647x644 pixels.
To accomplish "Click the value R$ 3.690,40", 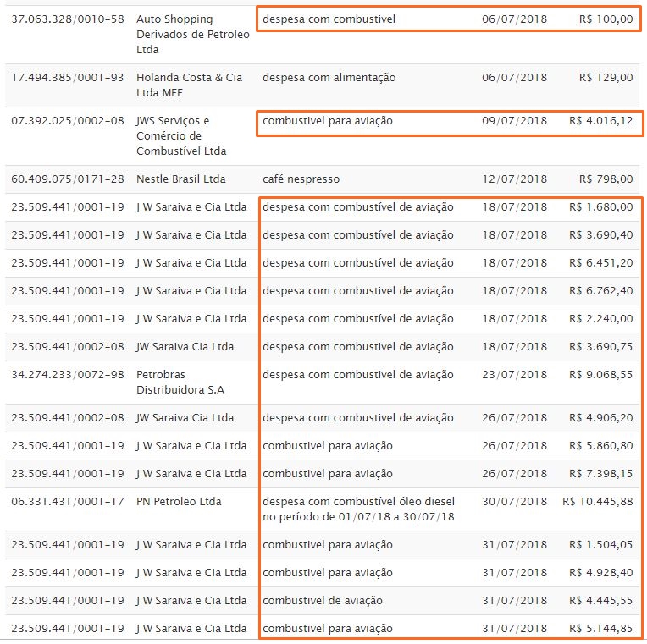I will [x=600, y=235].
